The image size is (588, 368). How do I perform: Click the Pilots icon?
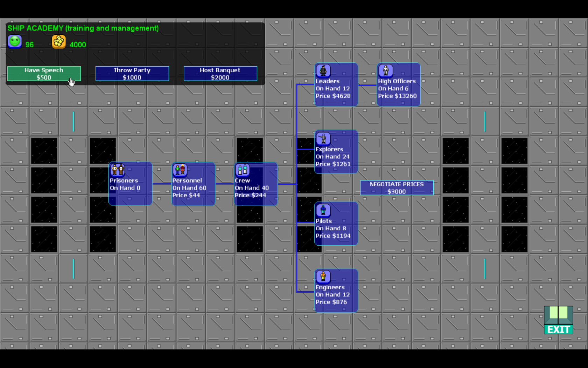click(323, 210)
